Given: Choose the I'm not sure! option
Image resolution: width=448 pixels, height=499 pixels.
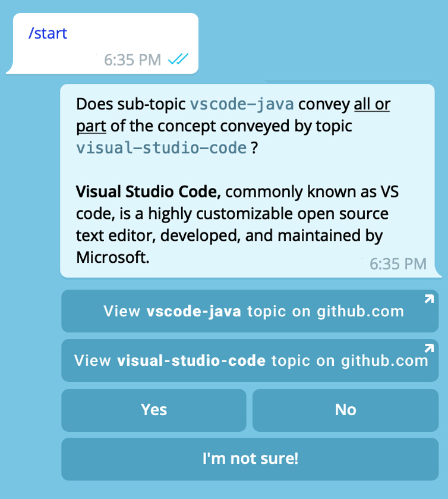Looking at the screenshot, I should [x=250, y=459].
